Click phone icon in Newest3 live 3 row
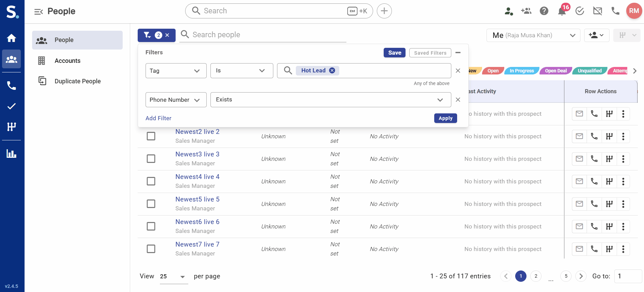 pos(594,159)
